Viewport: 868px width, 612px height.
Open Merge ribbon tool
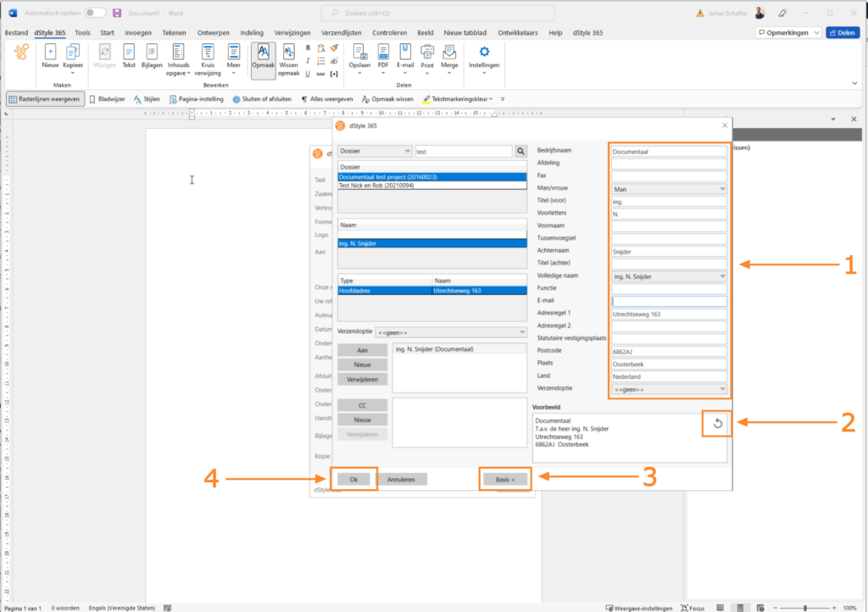coord(449,58)
